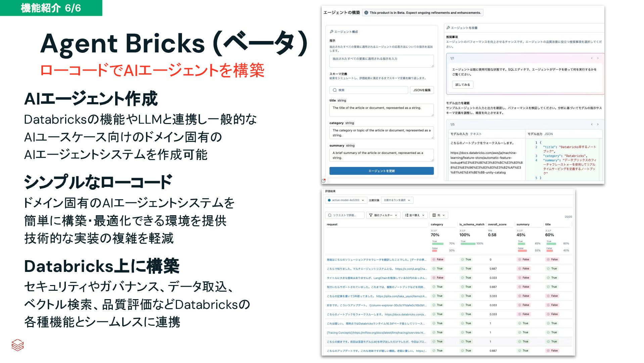Click the category string description field
The height and width of the screenshot is (363, 644).
tap(381, 133)
